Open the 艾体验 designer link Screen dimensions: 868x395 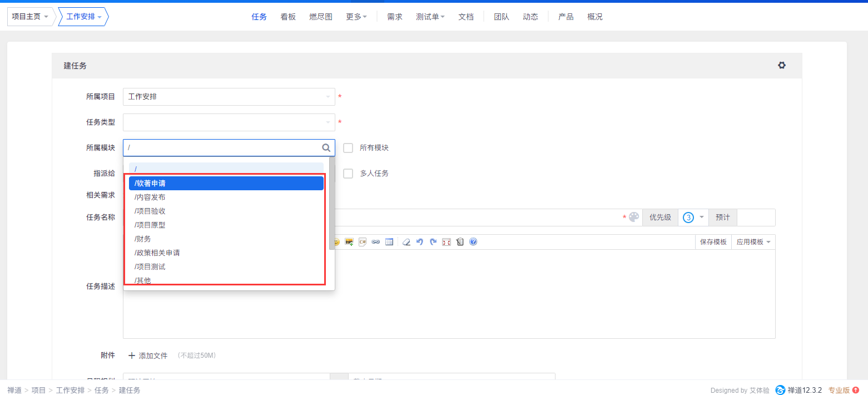coord(760,390)
